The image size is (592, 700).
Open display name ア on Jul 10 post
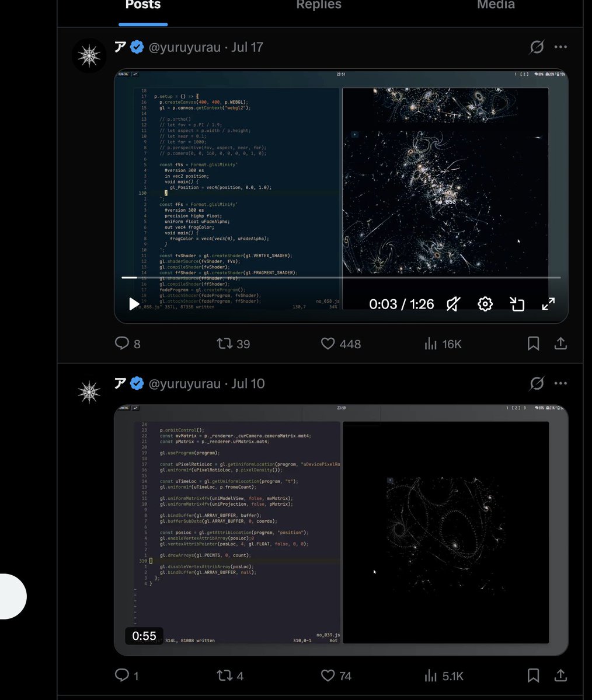pos(120,384)
